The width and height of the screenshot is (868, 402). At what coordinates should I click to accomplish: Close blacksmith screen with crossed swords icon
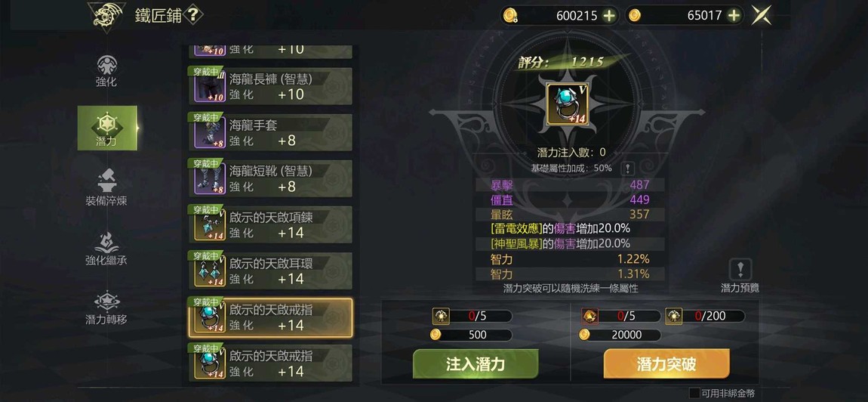[x=762, y=16]
